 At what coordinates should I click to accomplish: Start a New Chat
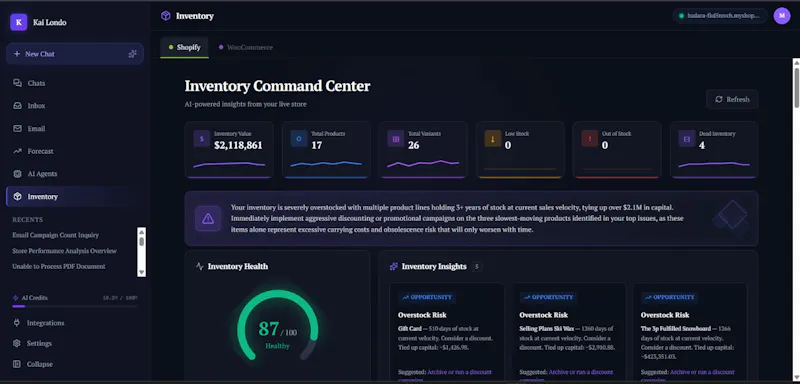point(74,54)
